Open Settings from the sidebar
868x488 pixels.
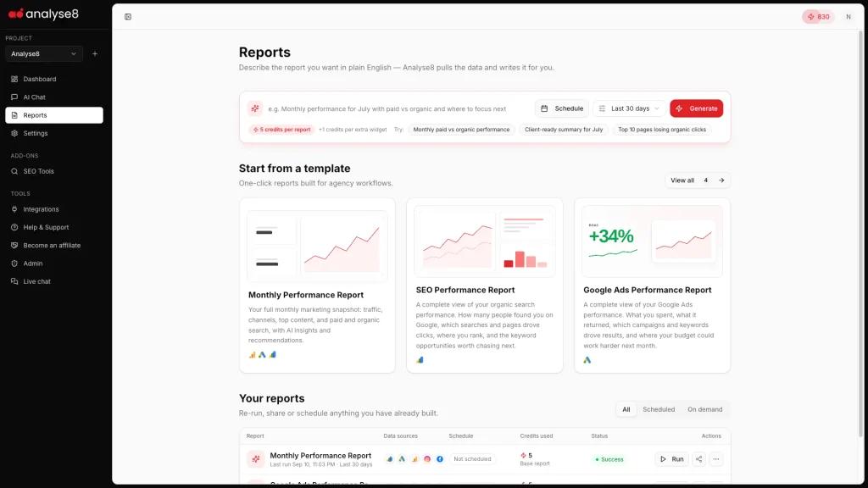[53, 133]
